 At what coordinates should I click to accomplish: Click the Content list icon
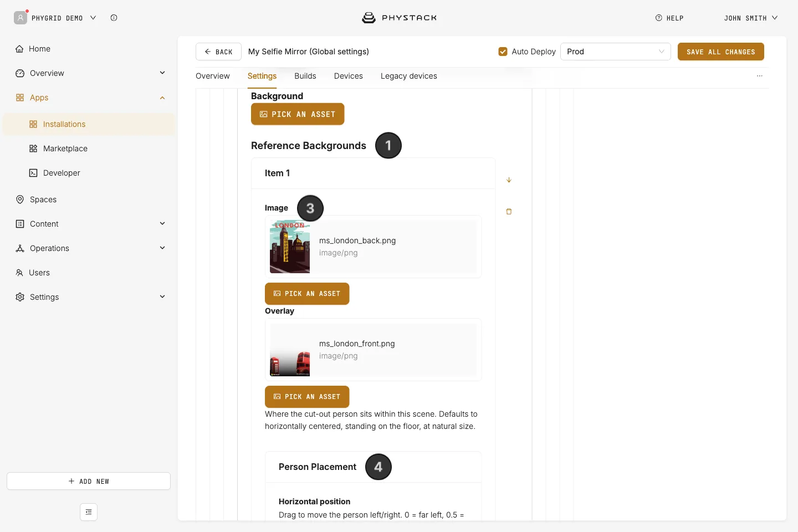coord(20,224)
